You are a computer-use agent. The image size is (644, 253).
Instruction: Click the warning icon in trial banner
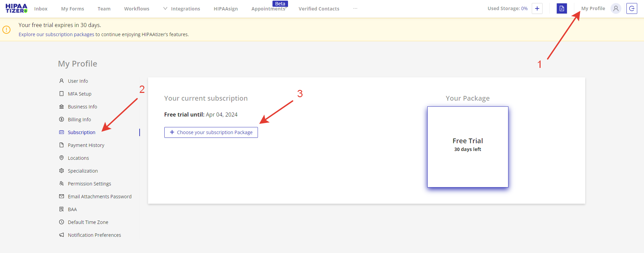6,30
